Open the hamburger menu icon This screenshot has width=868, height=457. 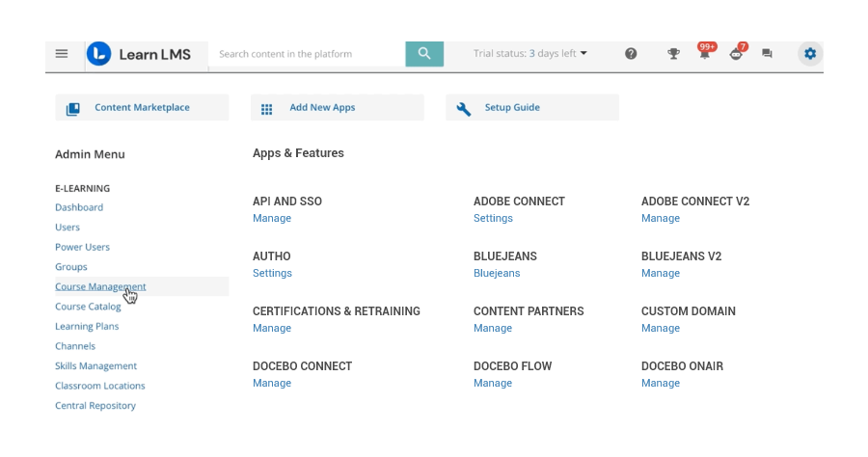click(x=62, y=54)
